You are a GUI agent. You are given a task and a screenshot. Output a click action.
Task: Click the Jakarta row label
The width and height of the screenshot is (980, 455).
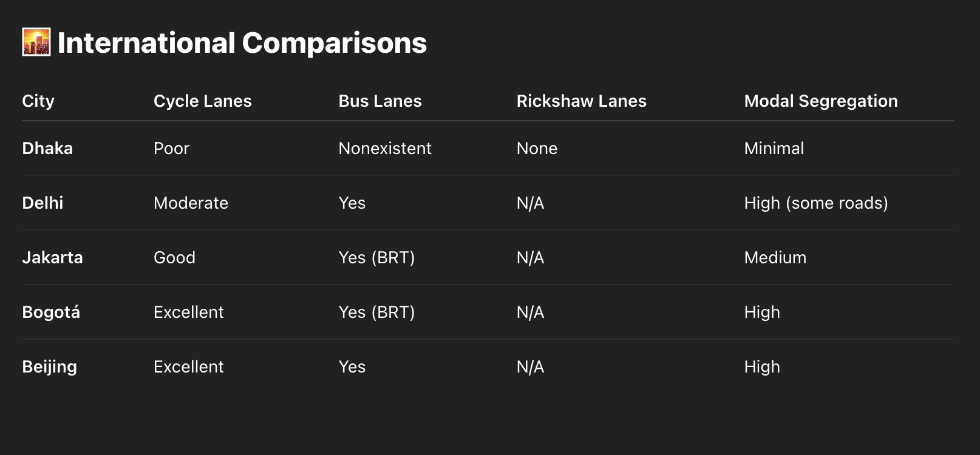(52, 257)
